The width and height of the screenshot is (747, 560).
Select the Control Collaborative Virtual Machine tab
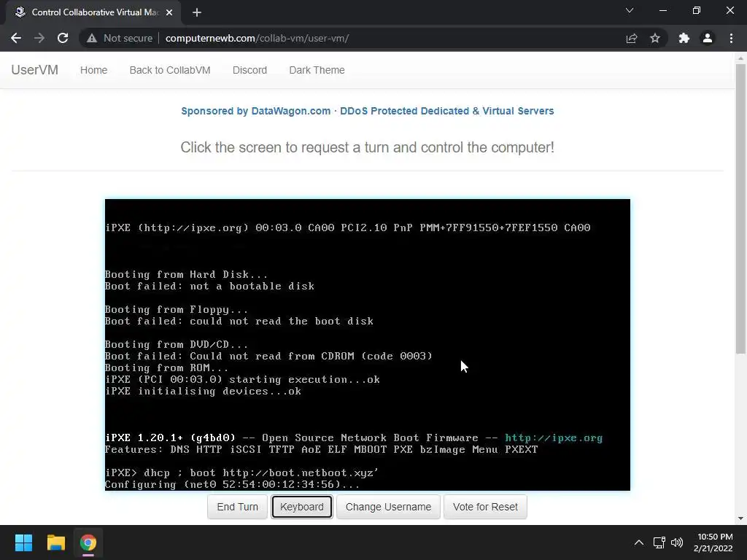94,12
